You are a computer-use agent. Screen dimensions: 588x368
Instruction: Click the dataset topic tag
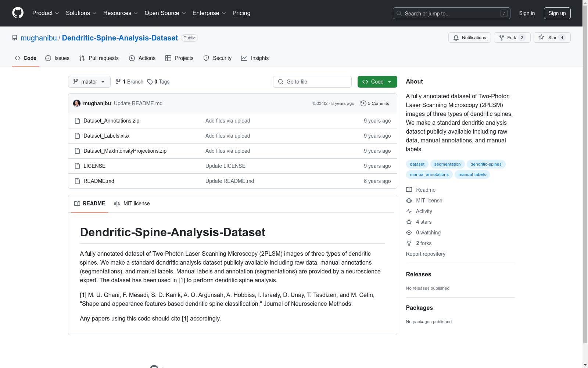[x=417, y=164]
